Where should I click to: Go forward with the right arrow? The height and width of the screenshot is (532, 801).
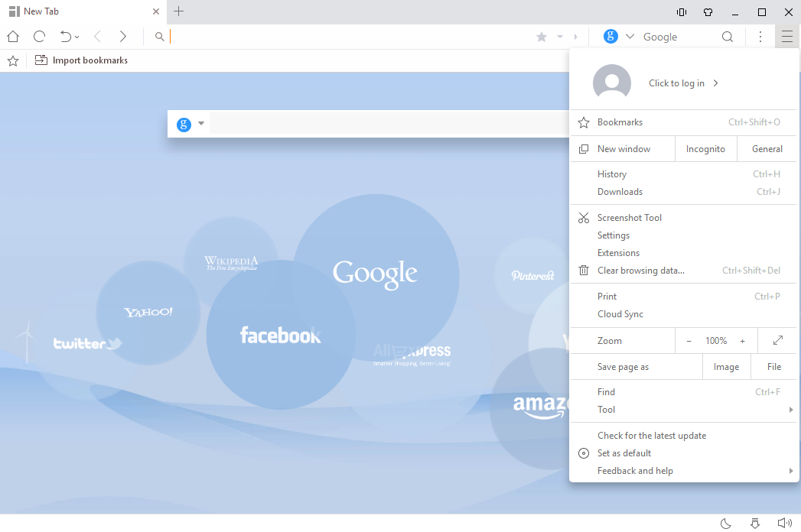(x=122, y=36)
